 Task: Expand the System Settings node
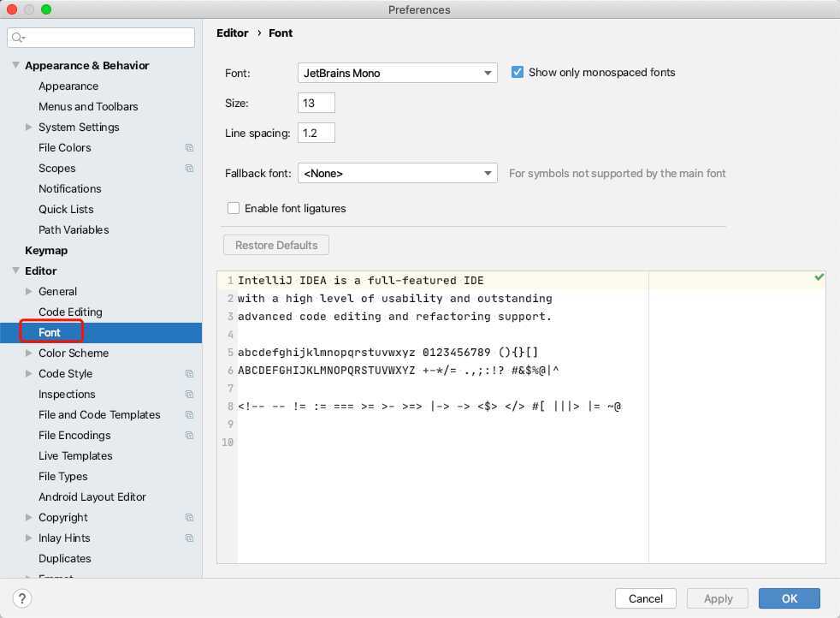[x=29, y=127]
